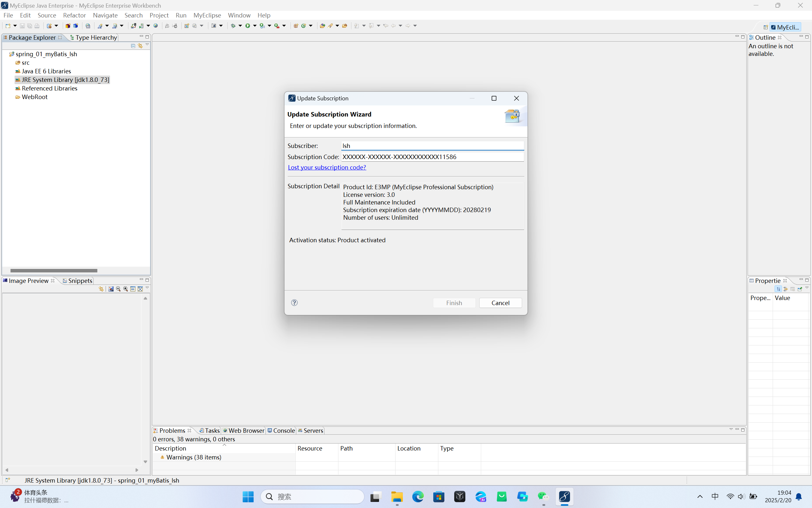Click the Subscription Code input field
Screen dimensions: 812x508
433,157
